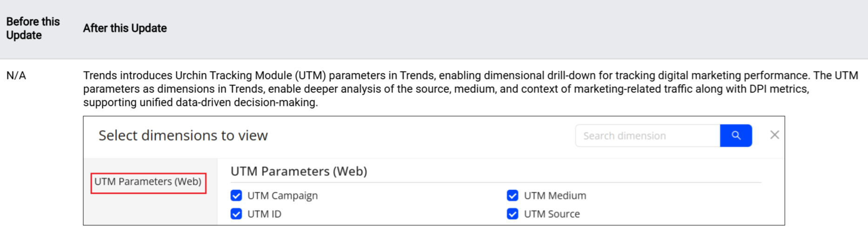868x235 pixels.
Task: Focus the Search dimension input field
Action: 647,136
